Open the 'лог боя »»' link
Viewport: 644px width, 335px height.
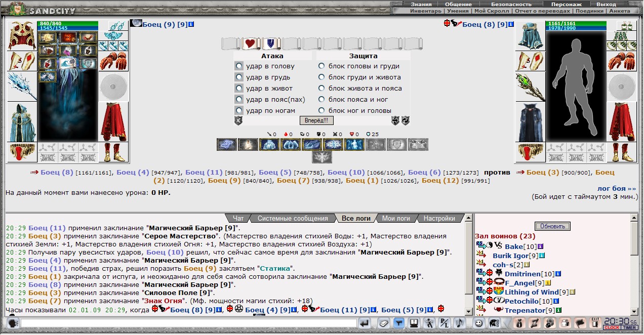tap(617, 188)
